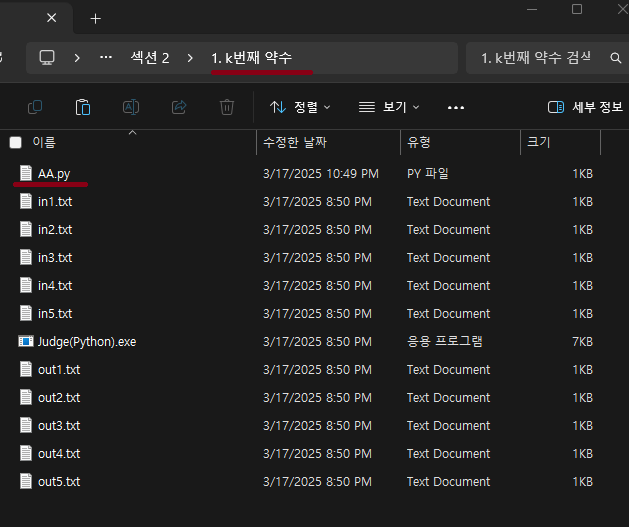Select the in1.txt file icon
Screen dimensions: 629x527
[26, 201]
